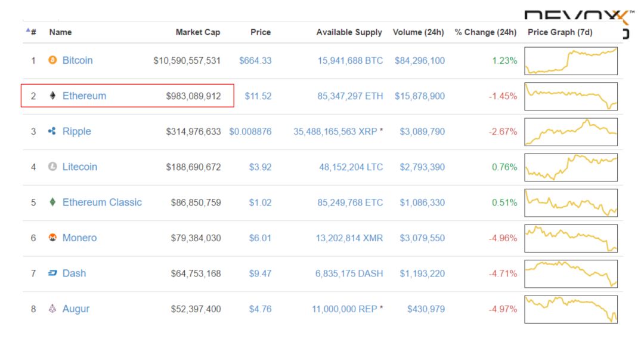The width and height of the screenshot is (644, 363).
Task: View Bitcoin 7d price graph
Action: click(x=571, y=61)
